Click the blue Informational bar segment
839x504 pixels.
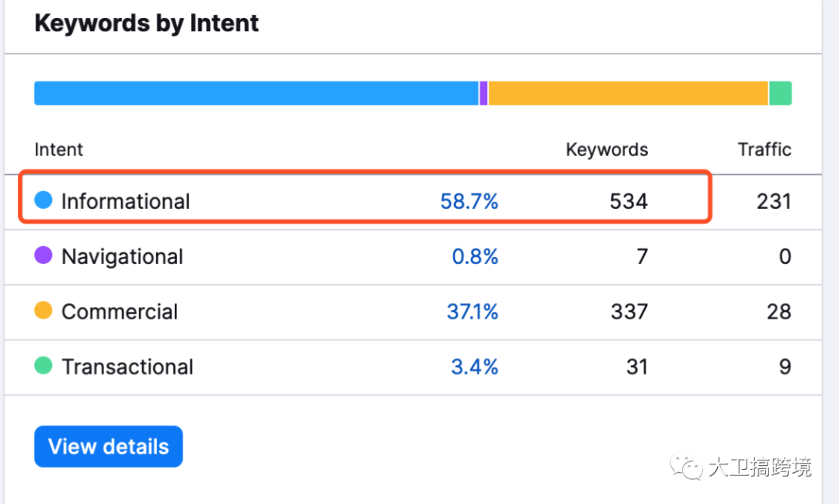click(x=256, y=93)
